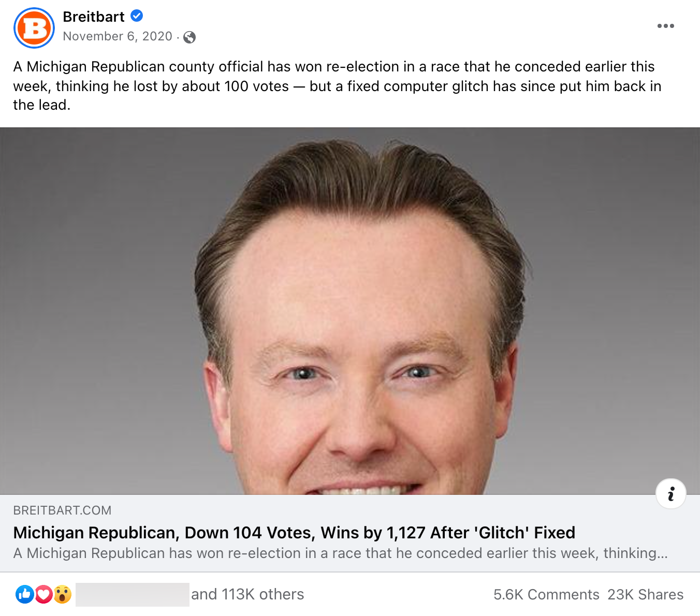Viewport: 700px width, 616px height.
Task: Click the post body text about the glitch
Action: 337,86
